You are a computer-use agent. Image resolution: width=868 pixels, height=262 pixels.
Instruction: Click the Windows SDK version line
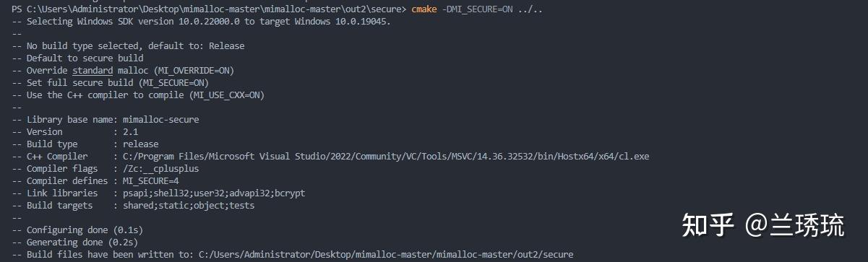(x=202, y=21)
